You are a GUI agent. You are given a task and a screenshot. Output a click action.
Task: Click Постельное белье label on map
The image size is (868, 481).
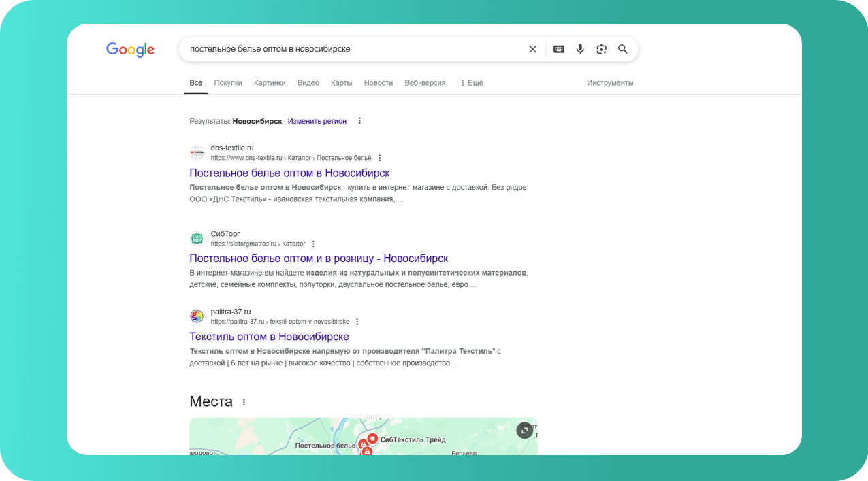tap(325, 446)
